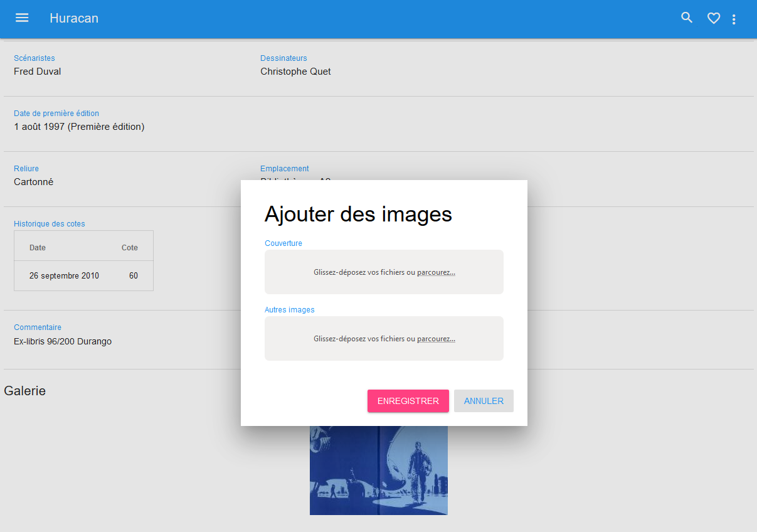Click the Galerie section heading
Viewport: 757px width, 532px height.
click(x=25, y=391)
